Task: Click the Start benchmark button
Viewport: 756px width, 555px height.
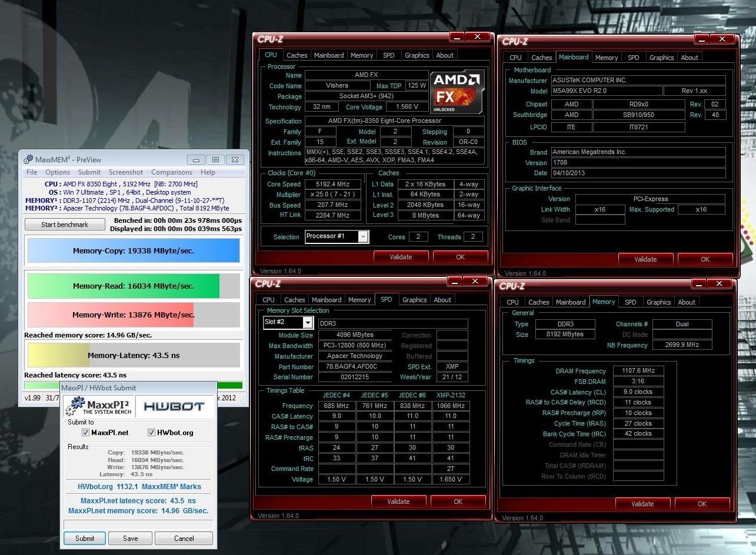Action: tap(65, 225)
